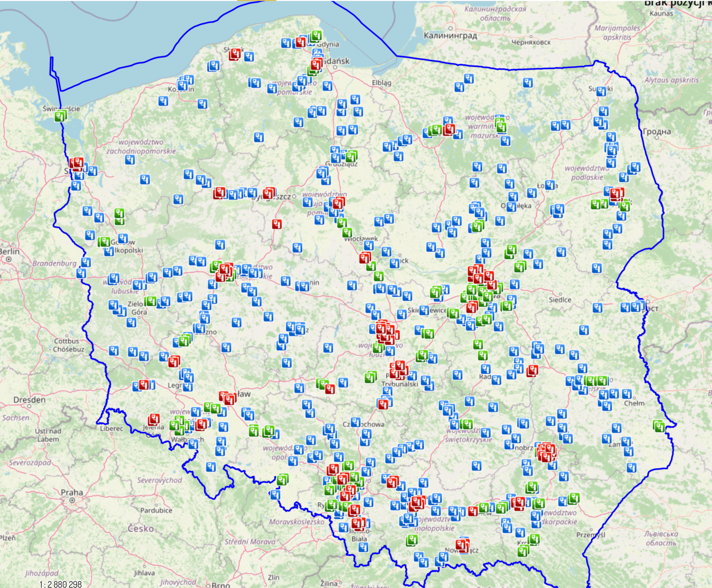The height and width of the screenshot is (588, 712).
Task: Click the Калининград city label
Action: pos(450,36)
